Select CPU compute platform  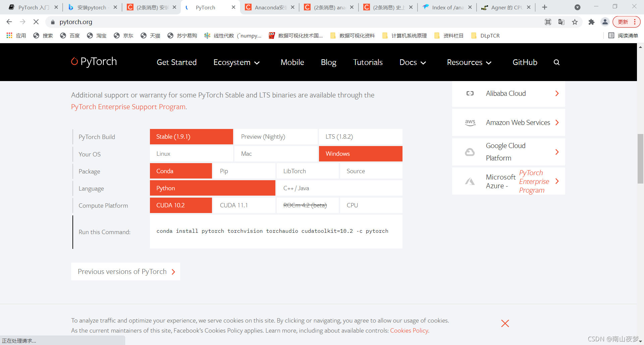[371, 205]
